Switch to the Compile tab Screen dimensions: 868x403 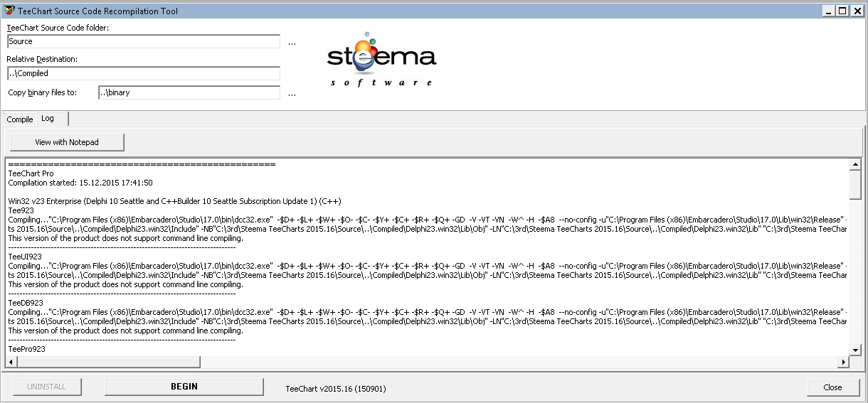pos(20,119)
